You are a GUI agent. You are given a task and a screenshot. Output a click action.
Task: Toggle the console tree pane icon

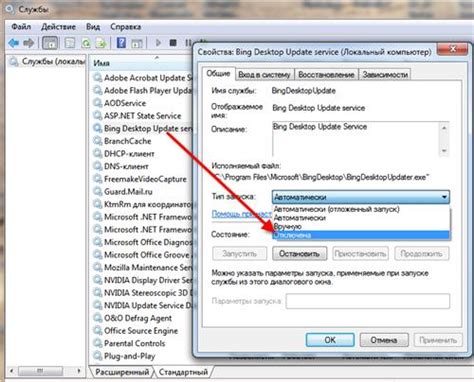50,43
